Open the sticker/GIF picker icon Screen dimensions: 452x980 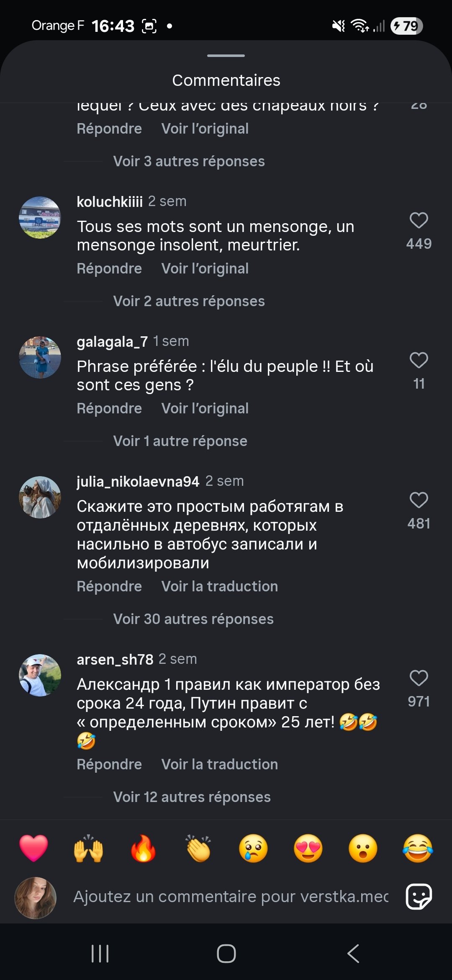click(419, 897)
